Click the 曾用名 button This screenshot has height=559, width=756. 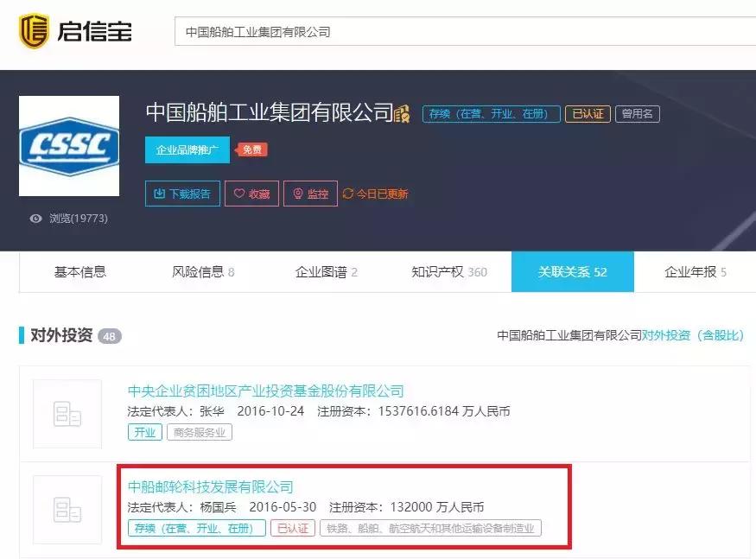637,113
